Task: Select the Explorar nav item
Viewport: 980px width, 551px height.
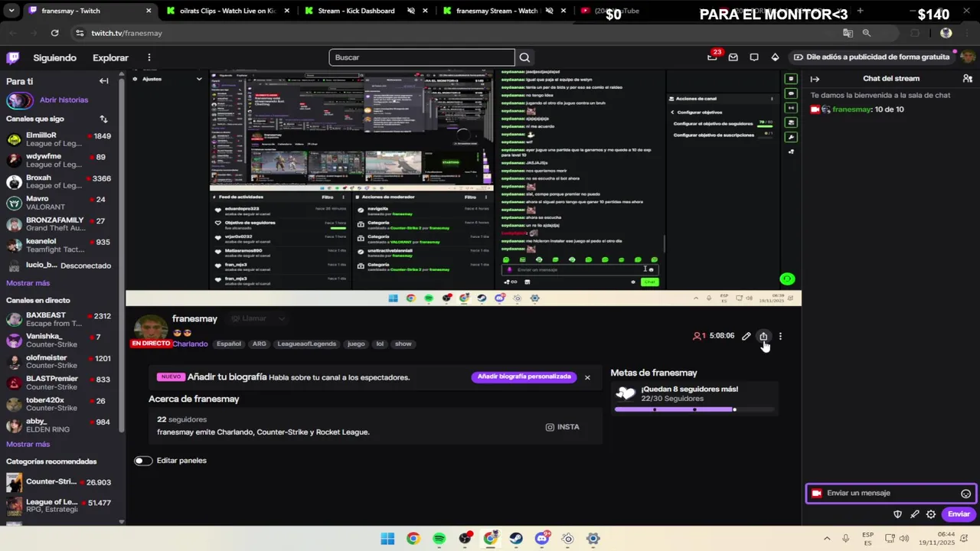Action: tap(110, 57)
